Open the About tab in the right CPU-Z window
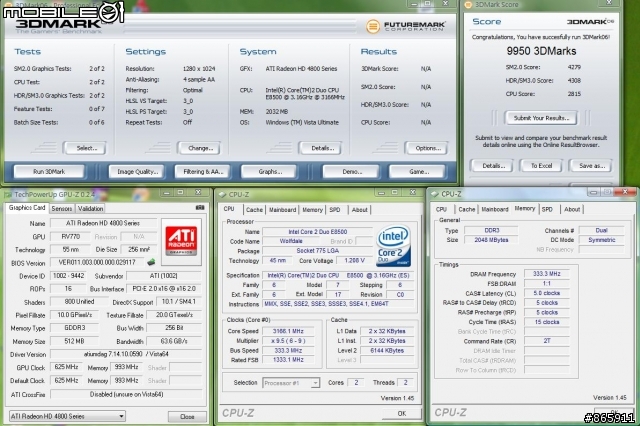Screen dimensions: 640x426 572,209
